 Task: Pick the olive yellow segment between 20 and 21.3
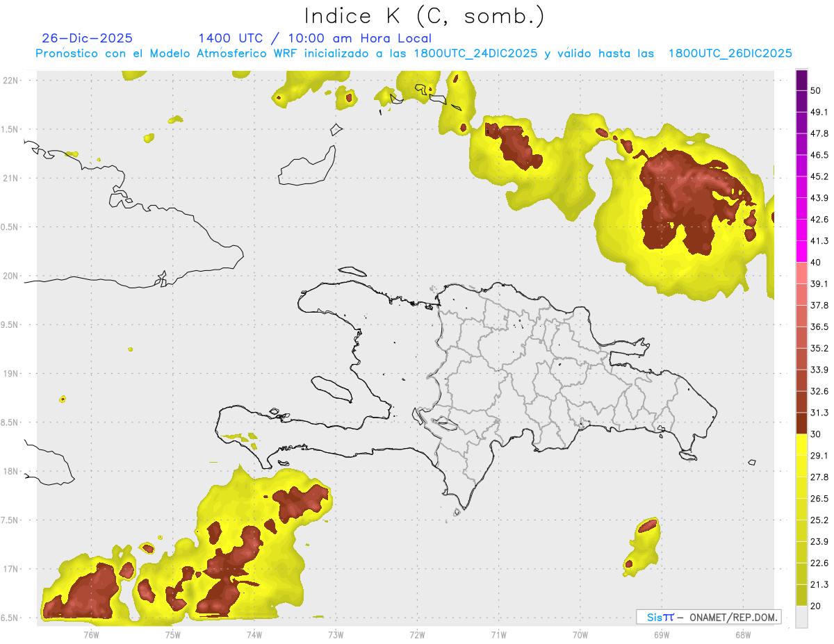pos(801,595)
